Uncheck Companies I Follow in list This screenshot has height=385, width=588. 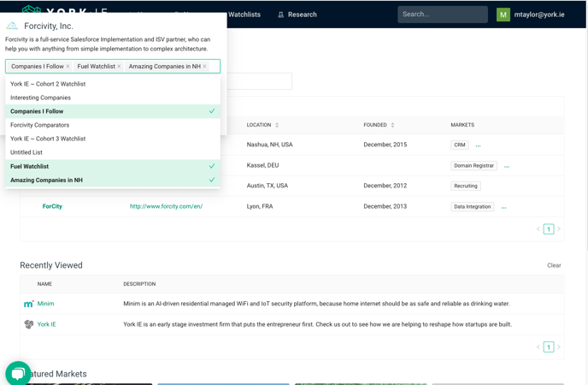[x=113, y=111]
